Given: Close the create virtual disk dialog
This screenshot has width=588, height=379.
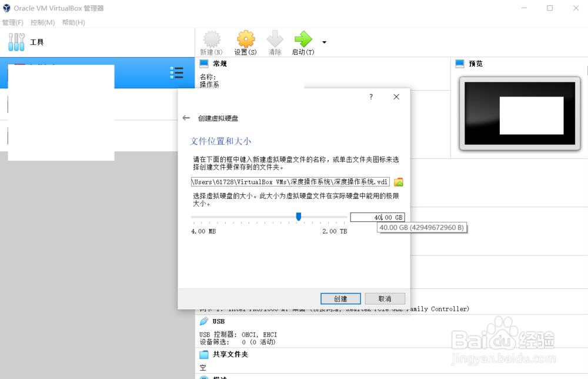Looking at the screenshot, I should point(396,97).
